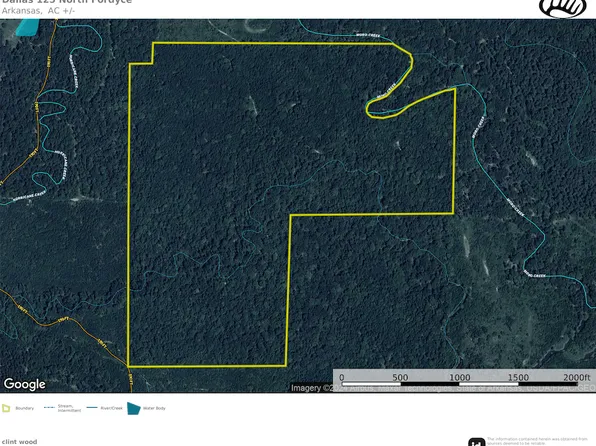
Task: Select the "Stream, Intermittent" legend label
Action: (69, 408)
